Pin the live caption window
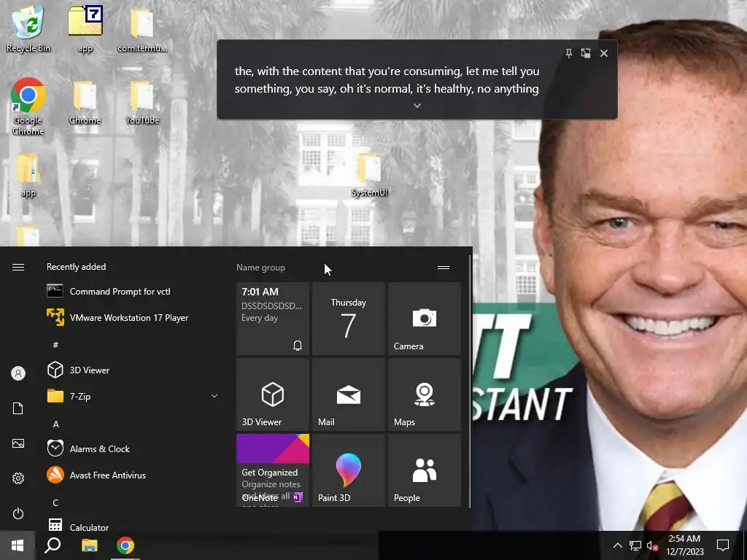Viewport: 747px width, 560px height. tap(568, 53)
